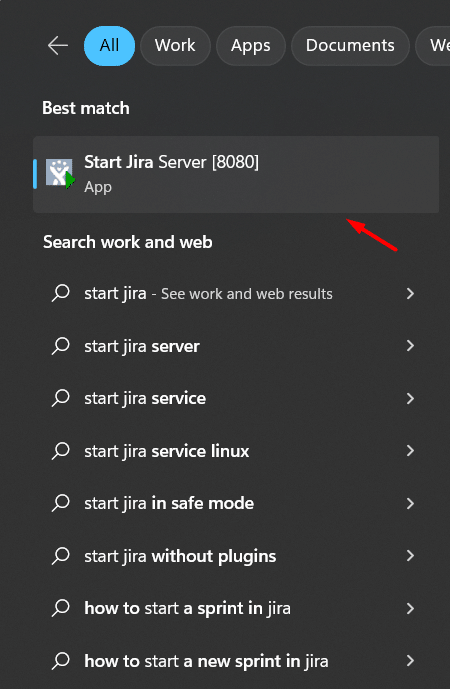Switch to the Documents filter tab
The height and width of the screenshot is (689, 450).
350,46
